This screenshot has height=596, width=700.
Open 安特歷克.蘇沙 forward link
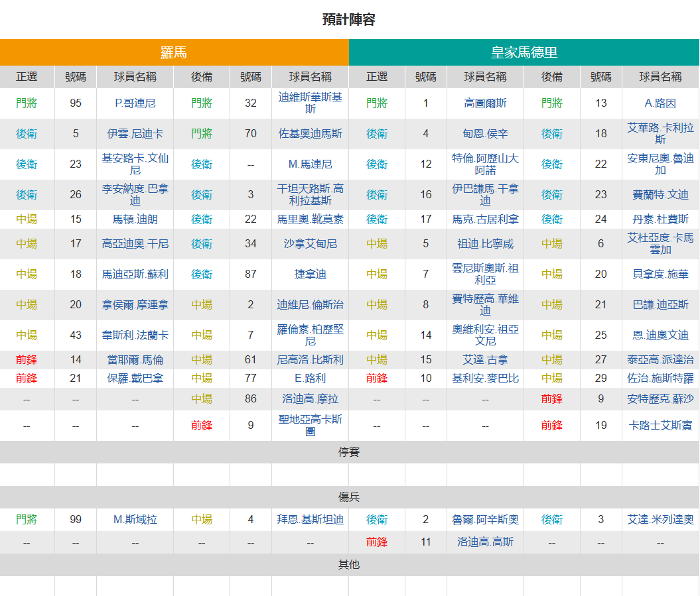(660, 398)
